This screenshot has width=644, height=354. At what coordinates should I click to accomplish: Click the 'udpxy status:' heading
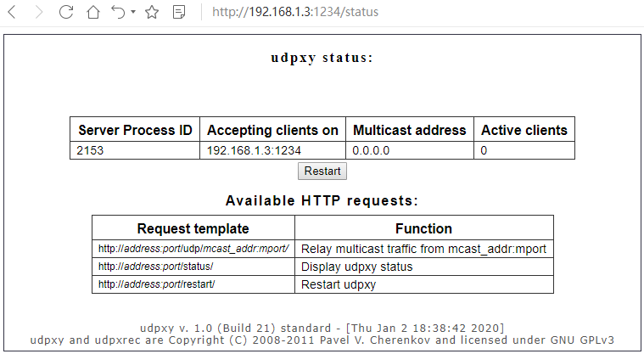click(x=322, y=58)
